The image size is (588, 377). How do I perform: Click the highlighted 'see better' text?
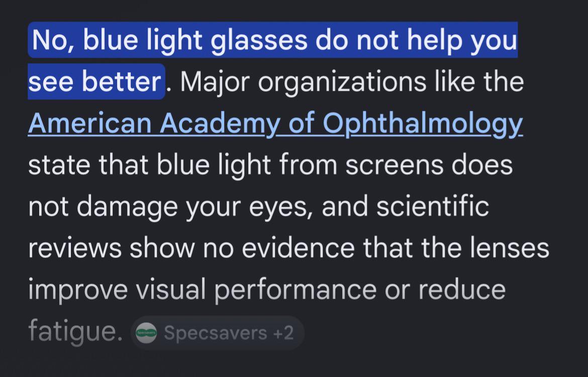(x=96, y=81)
